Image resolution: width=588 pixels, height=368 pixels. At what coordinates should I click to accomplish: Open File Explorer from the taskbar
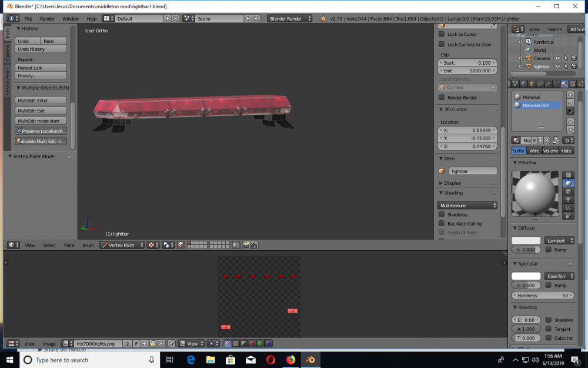[211, 360]
